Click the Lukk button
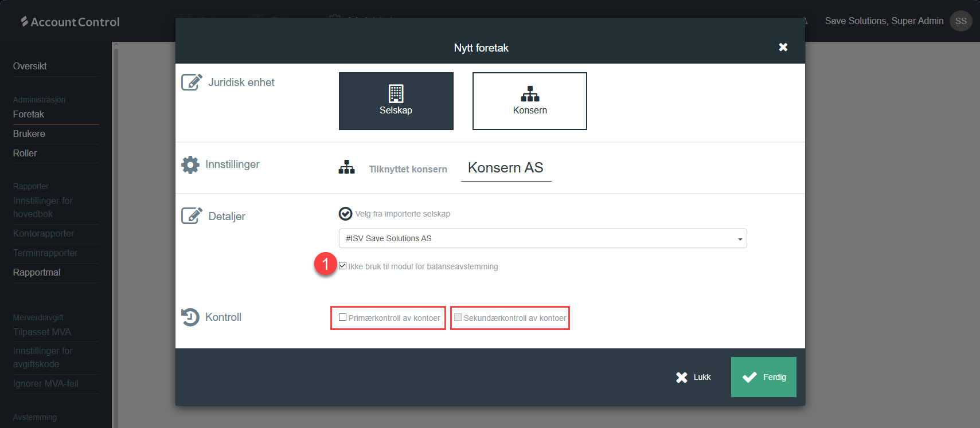980x428 pixels. [693, 377]
